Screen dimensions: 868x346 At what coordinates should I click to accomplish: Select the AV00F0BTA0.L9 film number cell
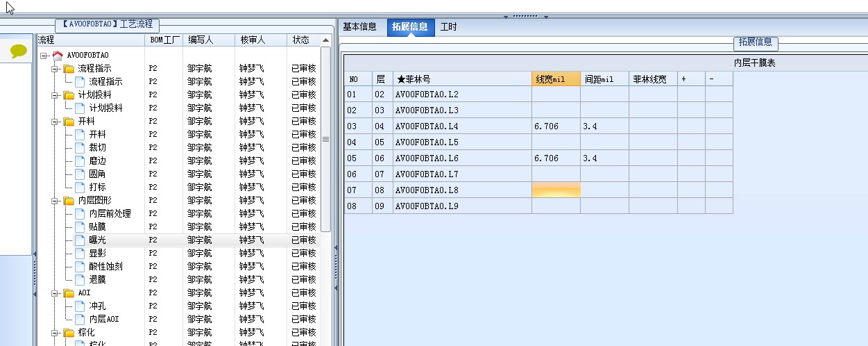pyautogui.click(x=462, y=206)
